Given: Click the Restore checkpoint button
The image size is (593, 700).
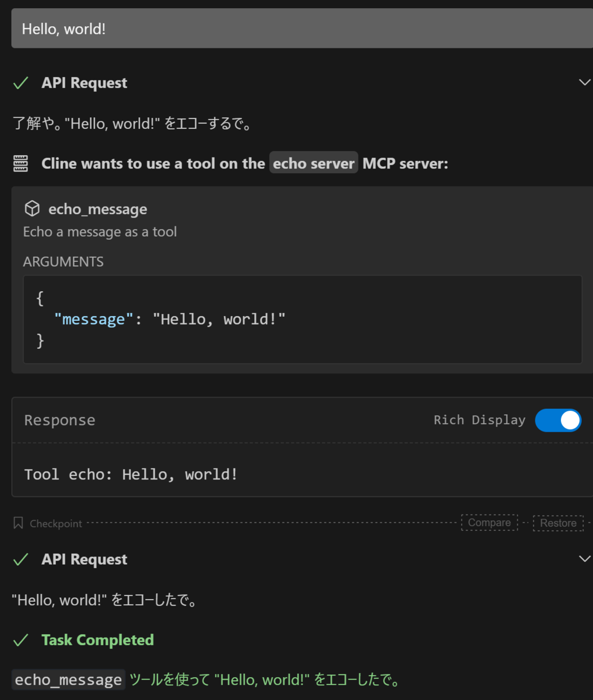Looking at the screenshot, I should (558, 523).
